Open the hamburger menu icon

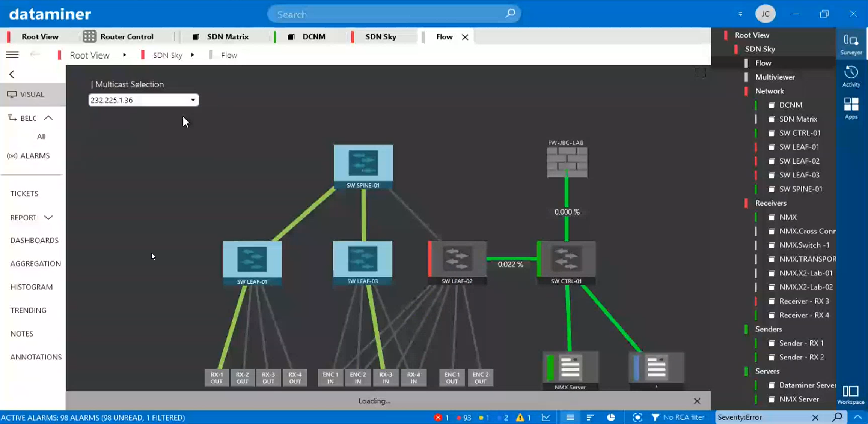coord(12,55)
